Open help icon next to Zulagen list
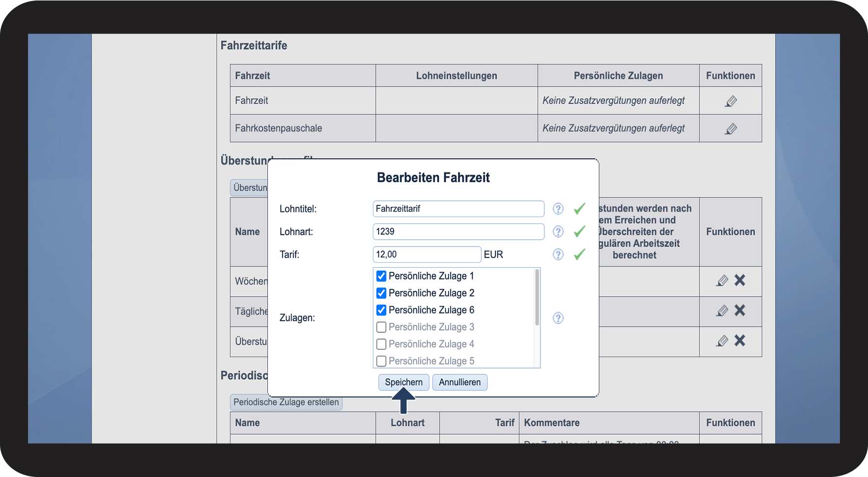 pyautogui.click(x=558, y=318)
